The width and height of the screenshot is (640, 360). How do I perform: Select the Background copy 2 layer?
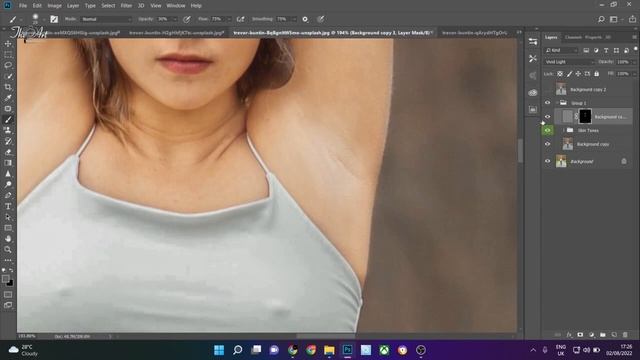point(588,89)
